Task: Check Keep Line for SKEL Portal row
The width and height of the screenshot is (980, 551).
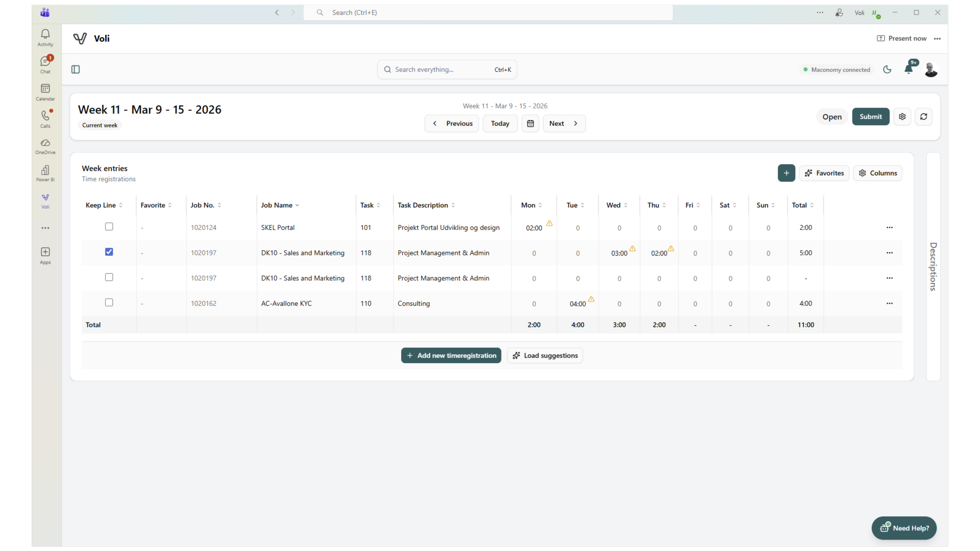Action: [x=109, y=227]
